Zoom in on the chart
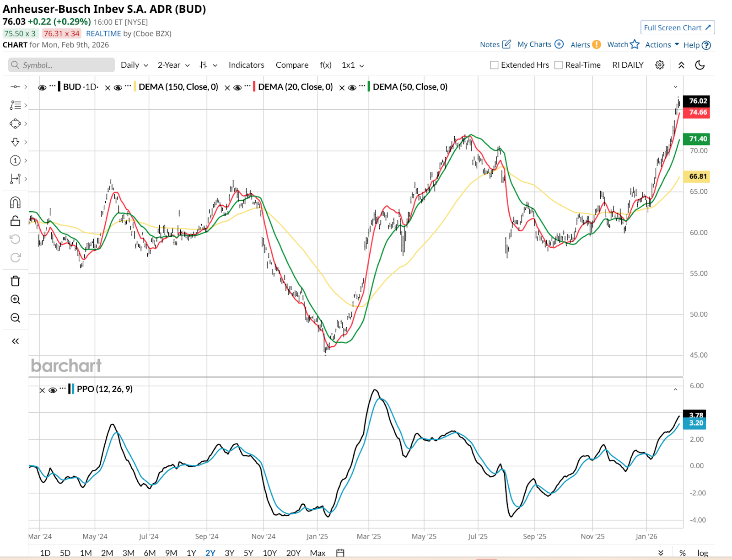This screenshot has width=732, height=560. [x=15, y=299]
